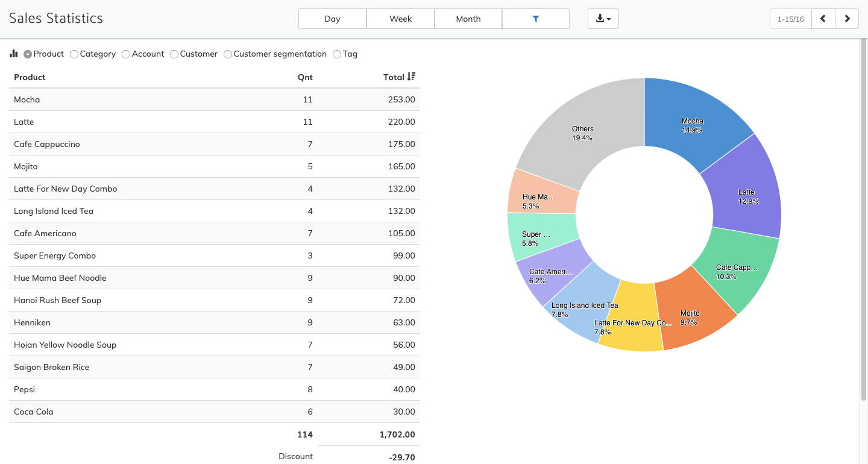Click the Hanoi Rush Beef Soup row

[215, 300]
